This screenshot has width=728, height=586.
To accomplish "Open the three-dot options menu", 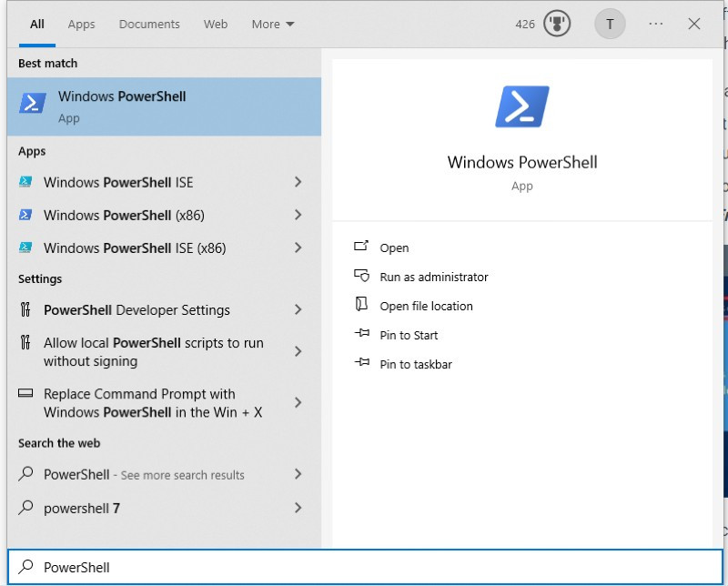I will coord(655,24).
